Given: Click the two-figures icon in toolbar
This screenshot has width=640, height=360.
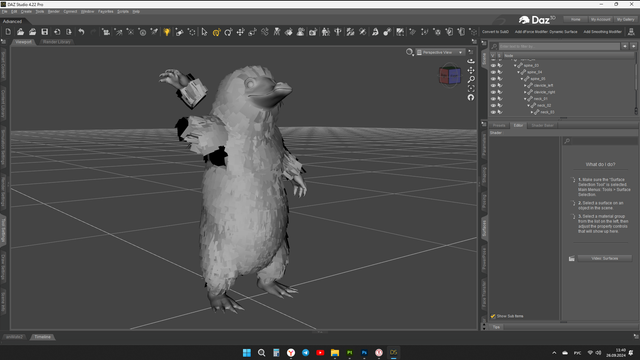Looking at the screenshot, I should coord(325,32).
